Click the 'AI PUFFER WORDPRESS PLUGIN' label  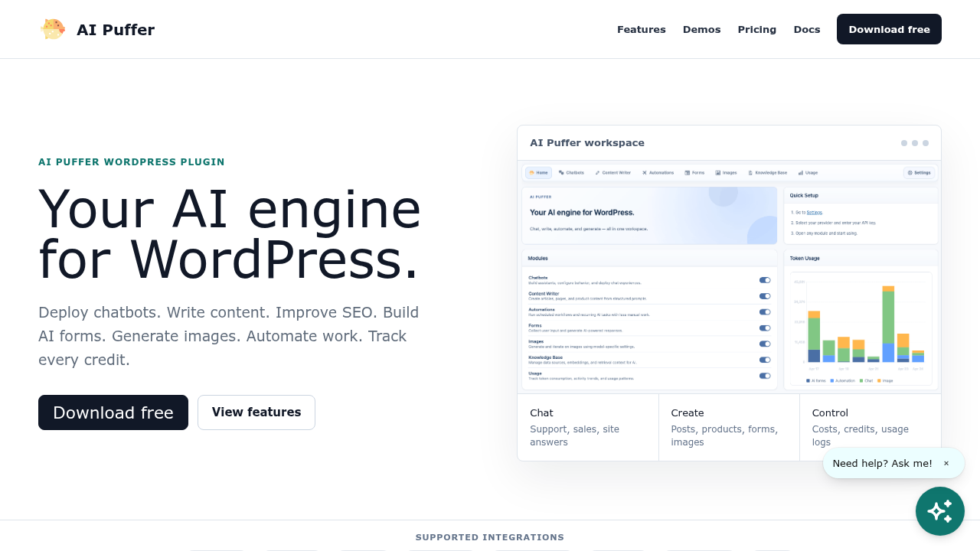(x=132, y=162)
